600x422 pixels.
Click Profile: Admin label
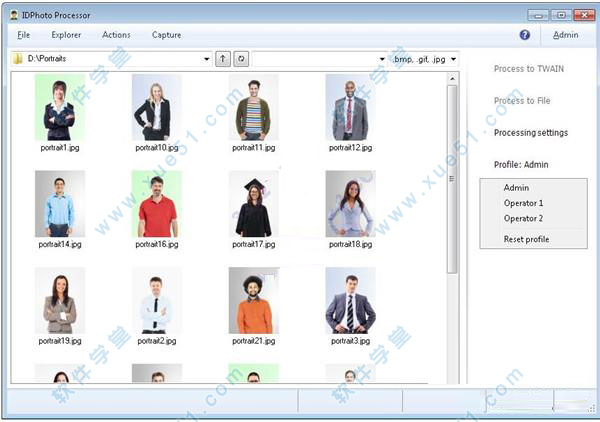click(521, 165)
